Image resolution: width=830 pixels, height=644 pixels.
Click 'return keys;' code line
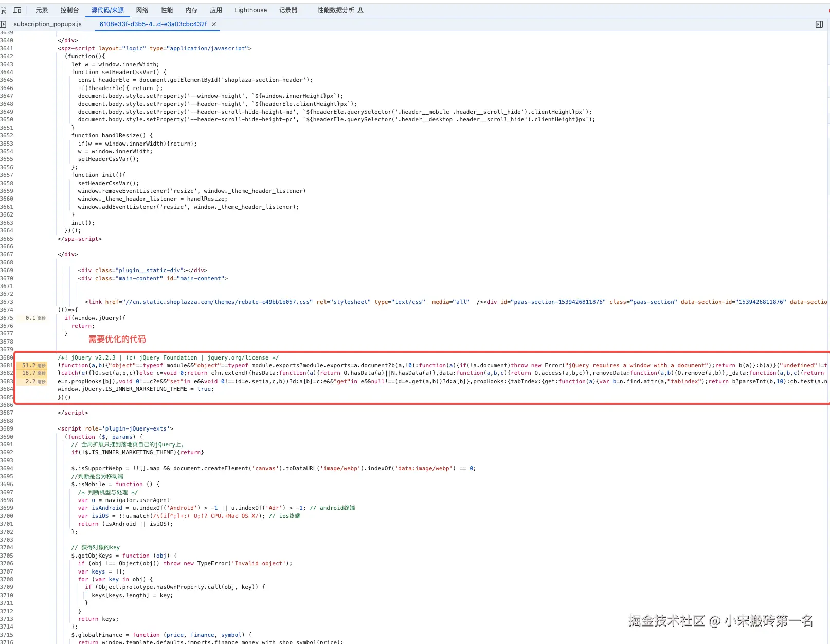pos(98,619)
